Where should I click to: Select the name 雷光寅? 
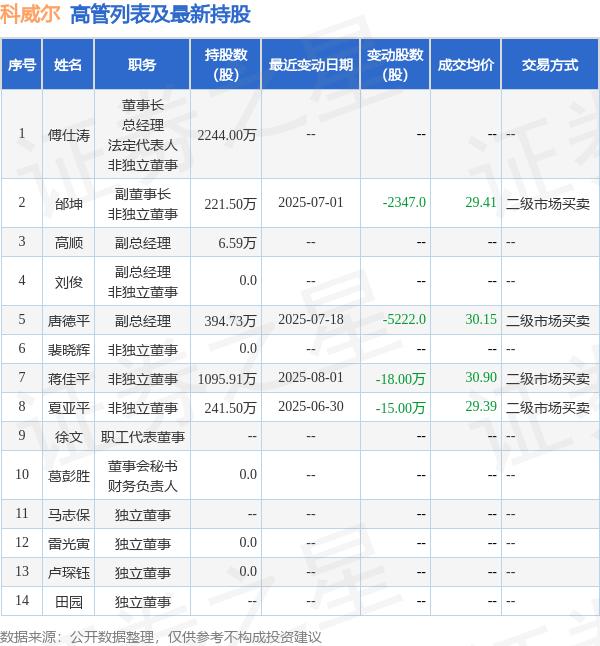click(69, 544)
